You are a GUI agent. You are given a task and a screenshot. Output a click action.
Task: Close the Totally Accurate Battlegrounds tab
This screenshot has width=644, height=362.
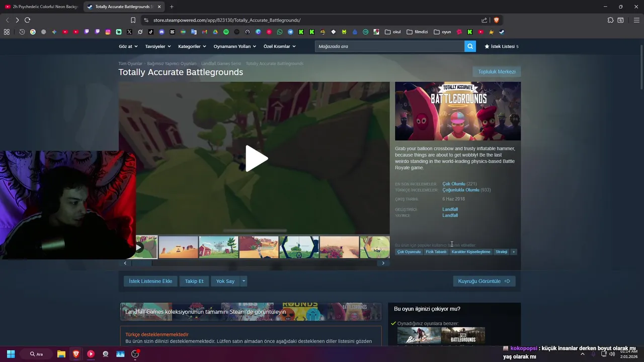tap(159, 7)
